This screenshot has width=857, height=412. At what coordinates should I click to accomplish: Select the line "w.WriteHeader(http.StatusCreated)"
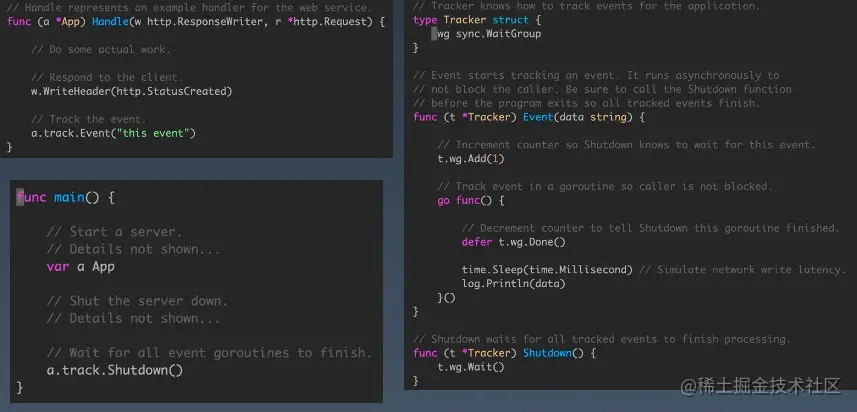tap(132, 92)
